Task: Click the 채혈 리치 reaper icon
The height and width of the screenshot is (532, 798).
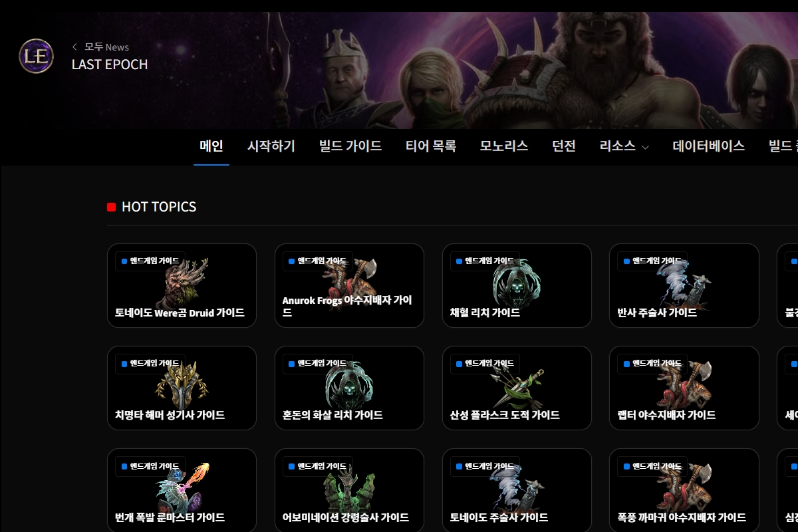Action: (x=517, y=283)
